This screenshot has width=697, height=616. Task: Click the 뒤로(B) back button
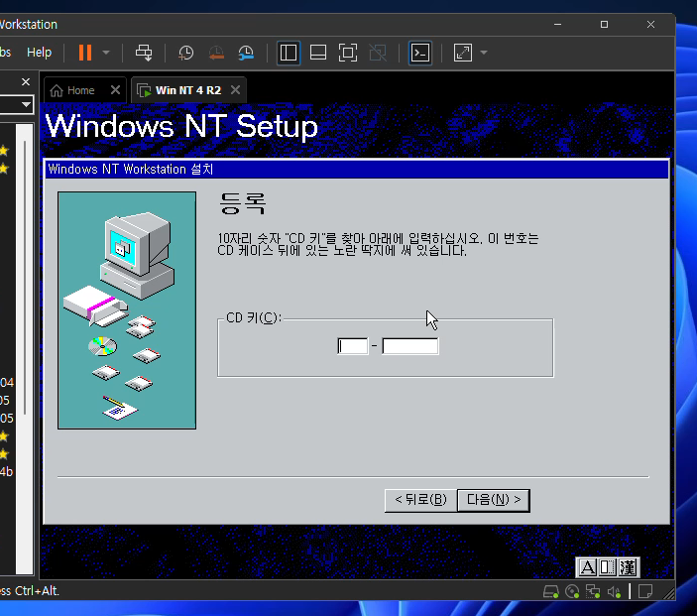(x=420, y=500)
